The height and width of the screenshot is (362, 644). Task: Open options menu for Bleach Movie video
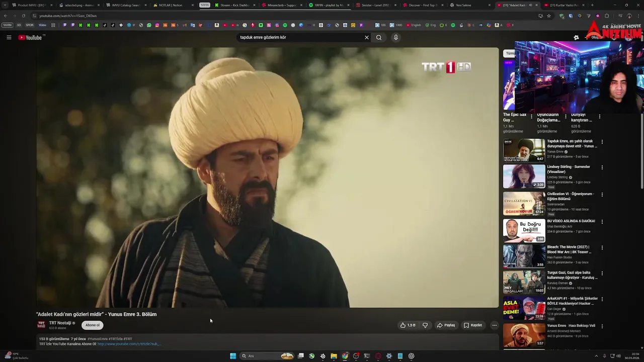tap(602, 247)
